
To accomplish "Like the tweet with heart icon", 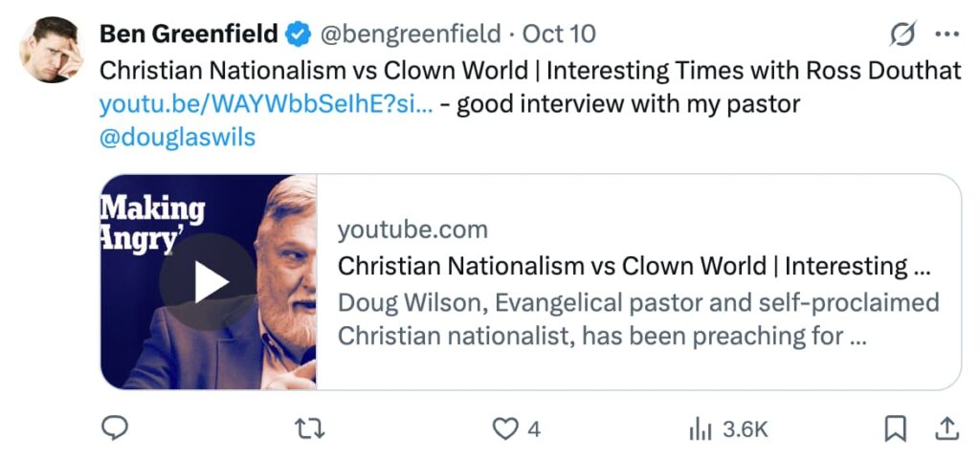I will (x=504, y=429).
